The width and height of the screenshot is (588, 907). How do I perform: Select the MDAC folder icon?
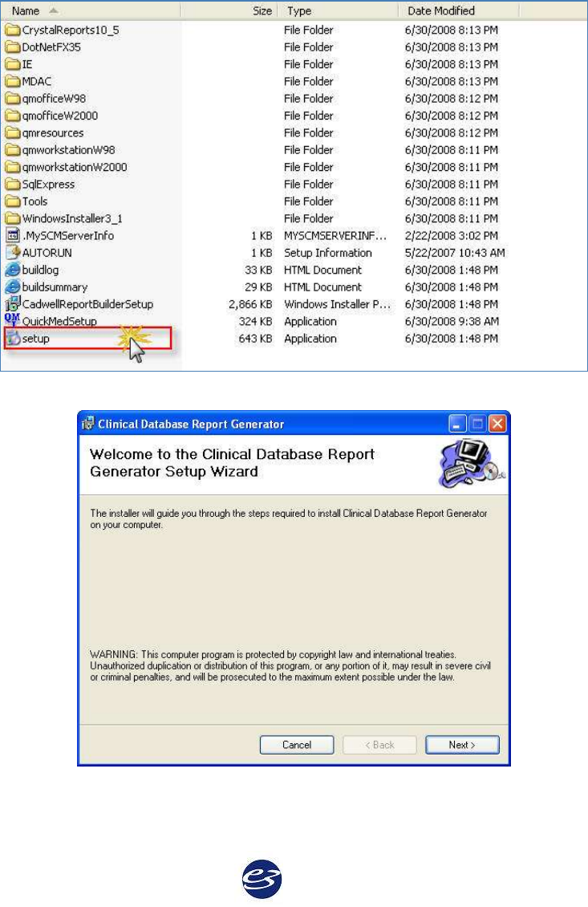coord(13,82)
